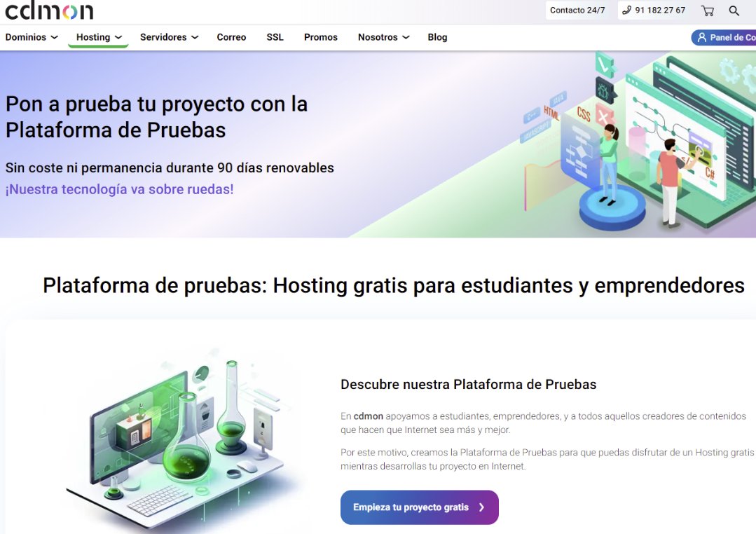This screenshot has height=534, width=756.
Task: Click the Contacto 24/7 button
Action: (577, 10)
